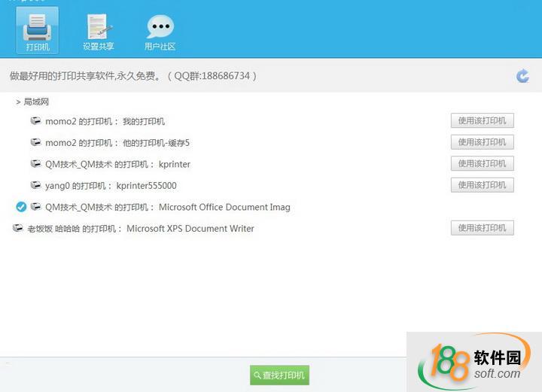Click printer icon beside yang0 kprinter555000
Image resolution: width=542 pixels, height=392 pixels.
pyautogui.click(x=35, y=185)
